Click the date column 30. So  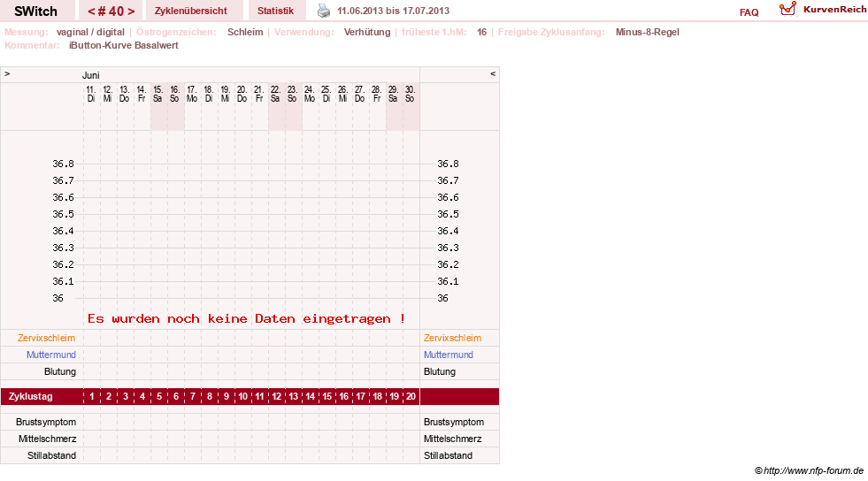[410, 94]
